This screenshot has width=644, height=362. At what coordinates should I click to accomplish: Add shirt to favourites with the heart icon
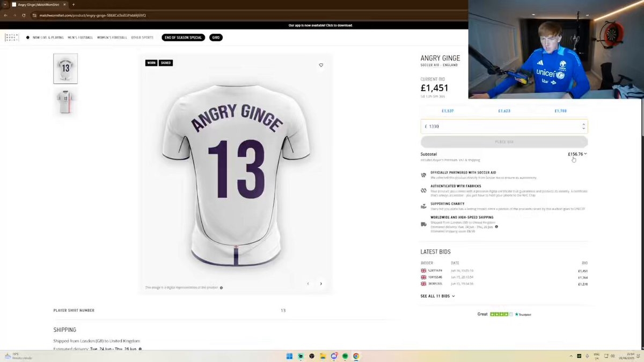321,65
